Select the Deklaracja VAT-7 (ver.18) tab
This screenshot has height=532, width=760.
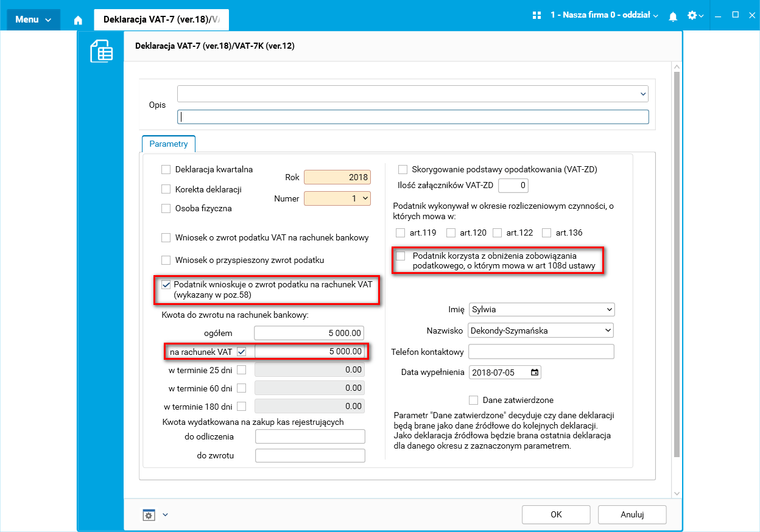click(161, 19)
